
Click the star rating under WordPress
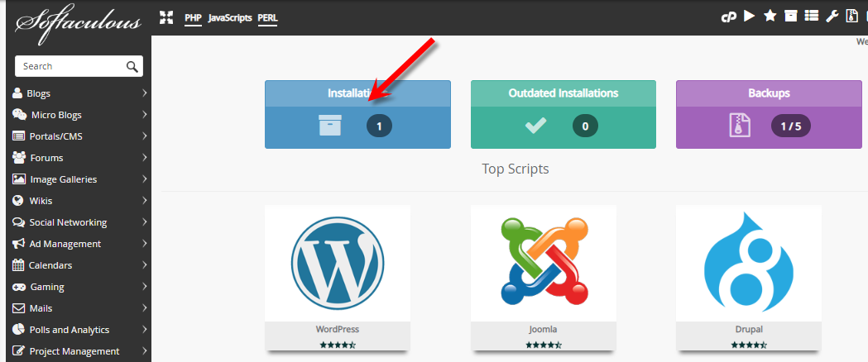338,345
